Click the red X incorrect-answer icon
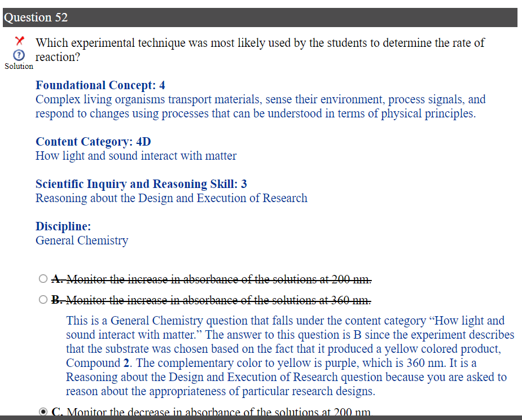This screenshot has height=420, width=522. tap(20, 41)
